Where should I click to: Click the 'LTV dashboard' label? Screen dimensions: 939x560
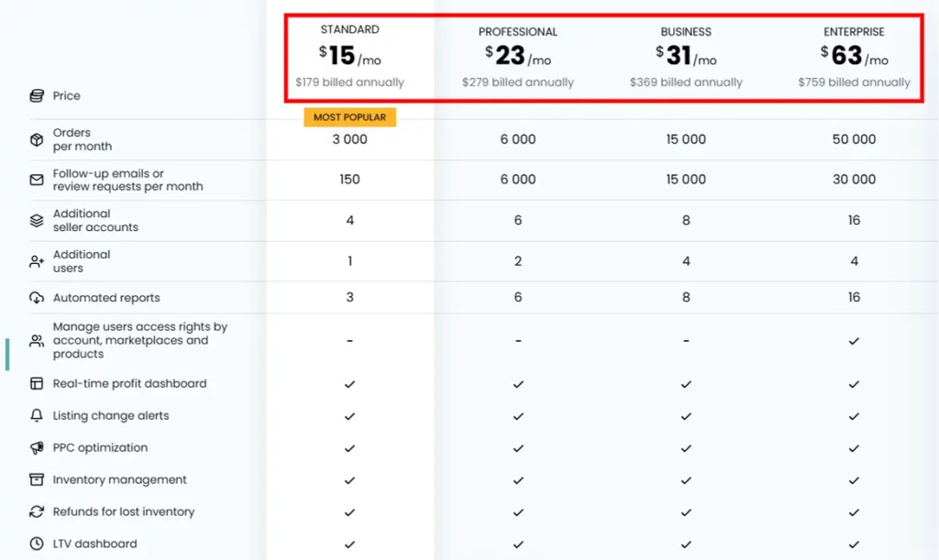[94, 544]
